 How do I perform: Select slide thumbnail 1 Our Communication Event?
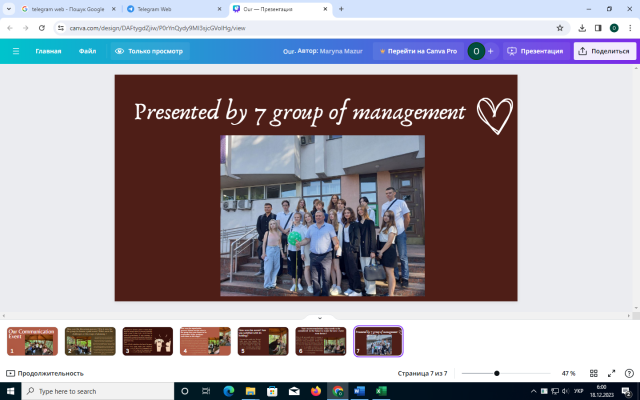[32, 341]
